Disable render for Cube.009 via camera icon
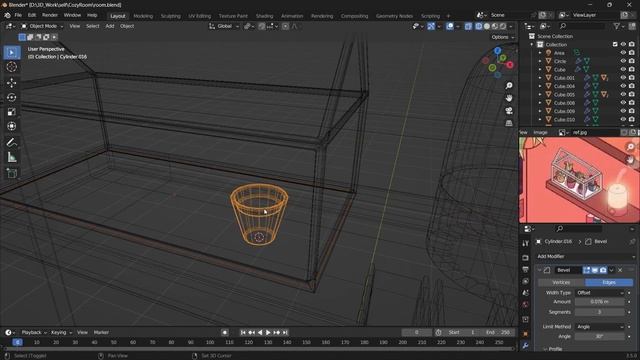Screen dimensions: 640x360 tap(632, 111)
